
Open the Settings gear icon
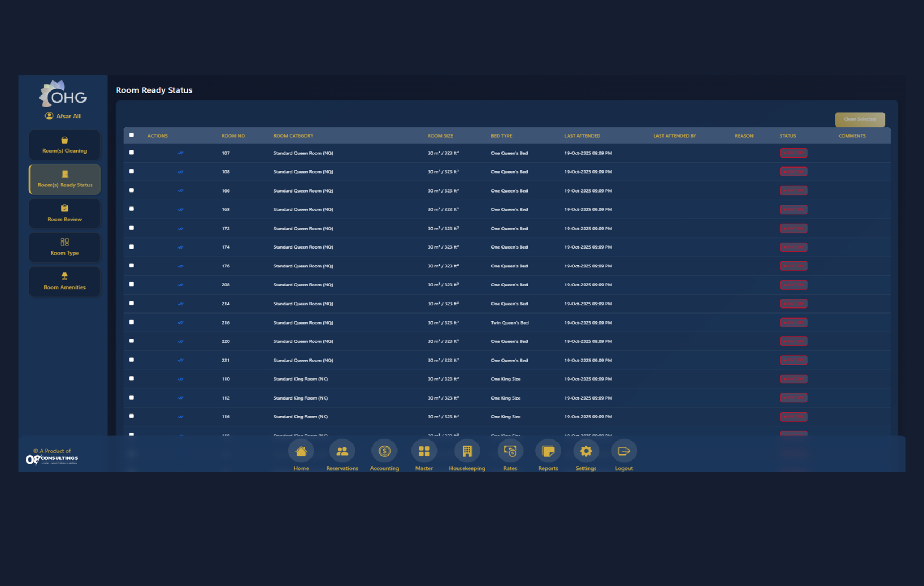tap(586, 451)
